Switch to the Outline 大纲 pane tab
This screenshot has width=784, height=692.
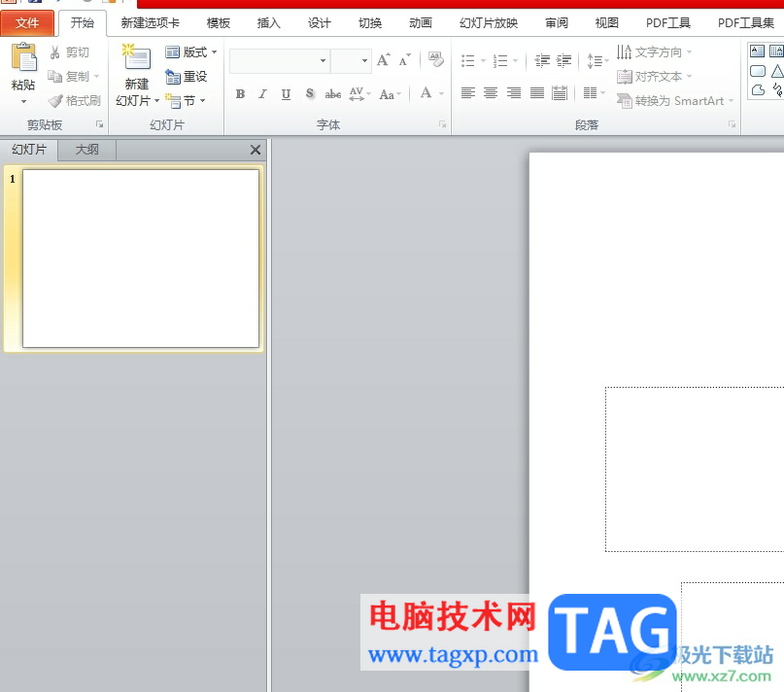click(87, 150)
